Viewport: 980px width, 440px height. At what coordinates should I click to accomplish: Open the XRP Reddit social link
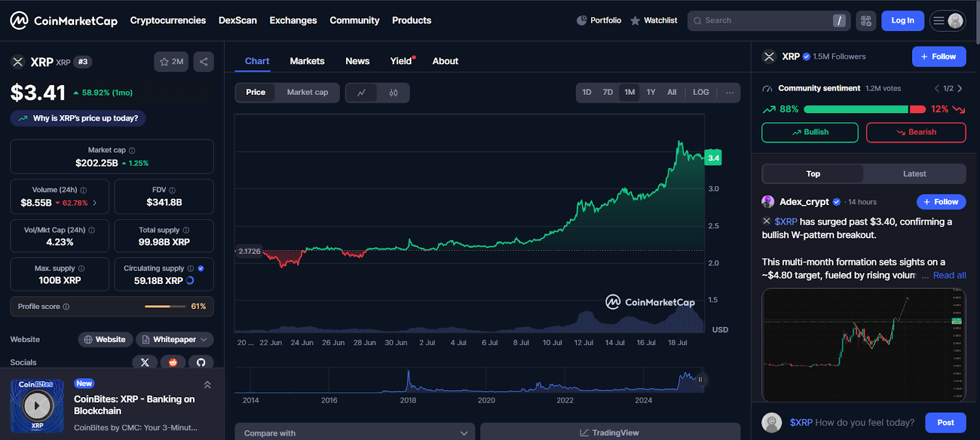(173, 362)
